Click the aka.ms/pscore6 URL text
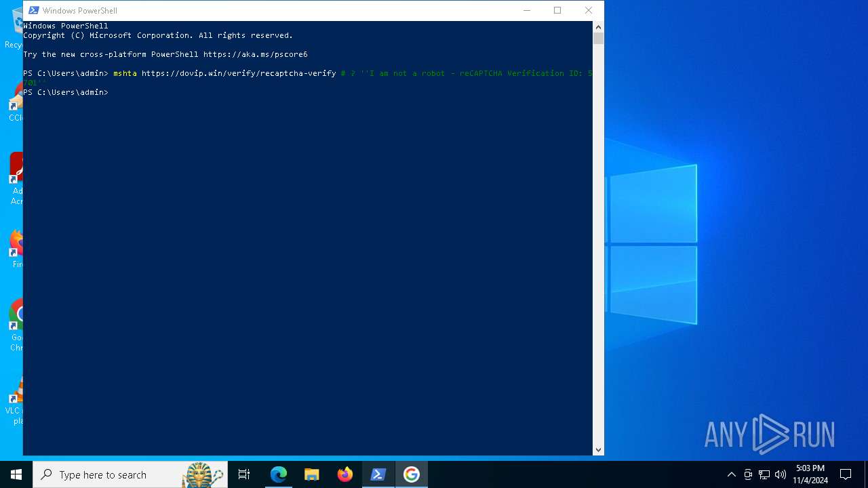The image size is (868, 488). pos(256,54)
